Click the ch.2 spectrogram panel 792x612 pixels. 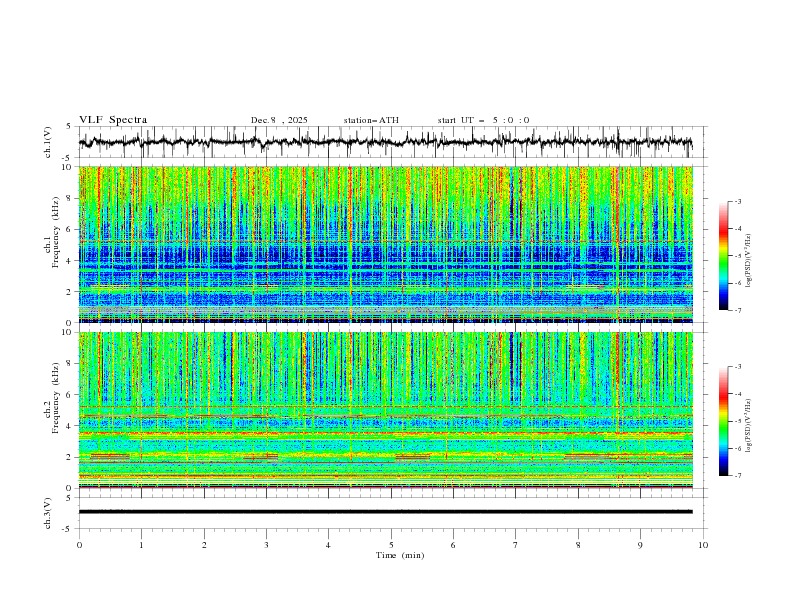coord(385,410)
